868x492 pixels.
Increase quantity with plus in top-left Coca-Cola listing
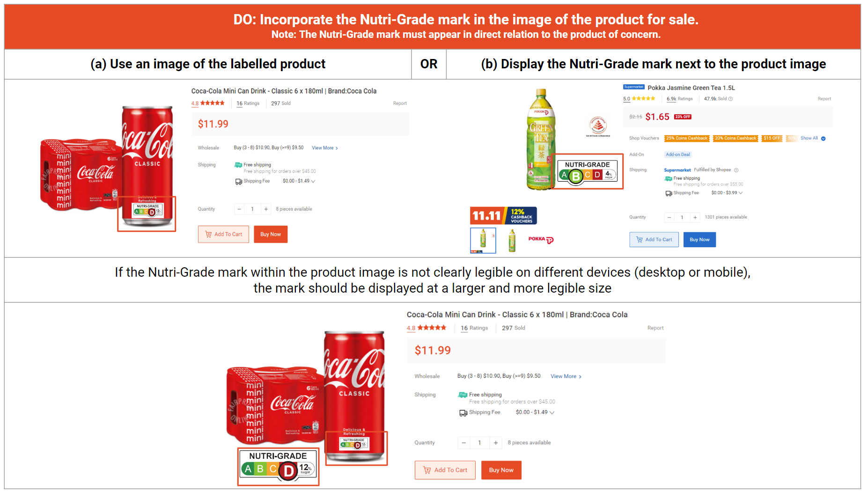coord(266,209)
